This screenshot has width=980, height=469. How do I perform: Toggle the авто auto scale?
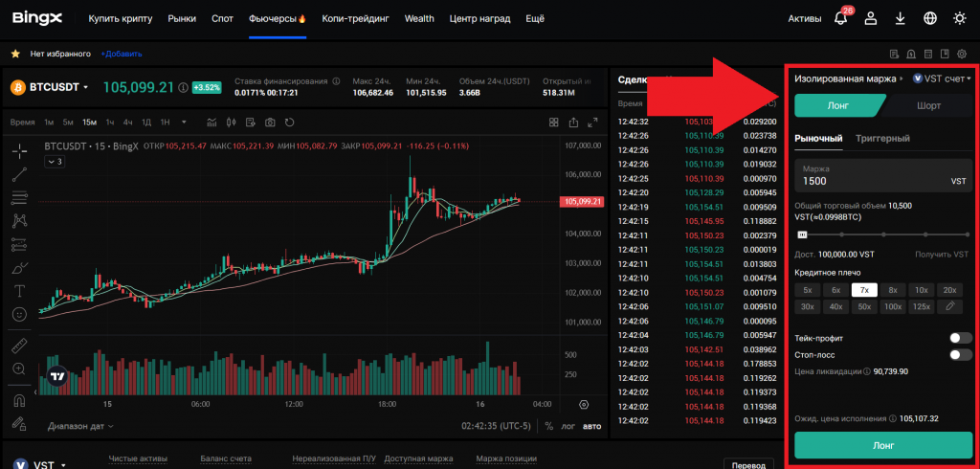[x=591, y=427]
